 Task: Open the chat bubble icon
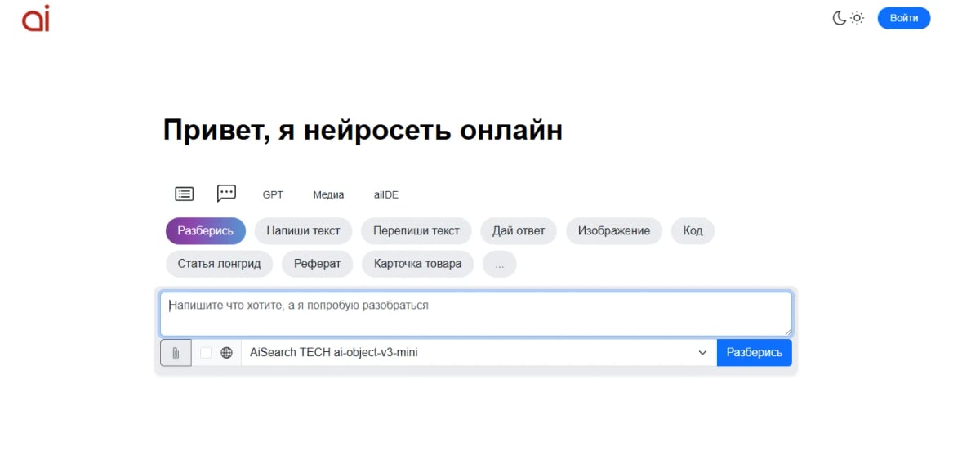226,194
